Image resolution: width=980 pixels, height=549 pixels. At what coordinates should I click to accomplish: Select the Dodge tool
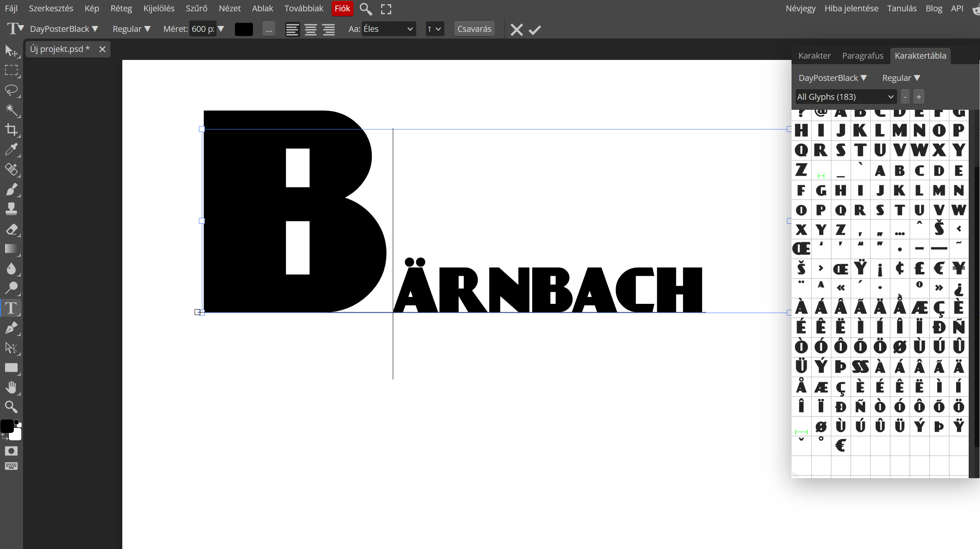[11, 288]
